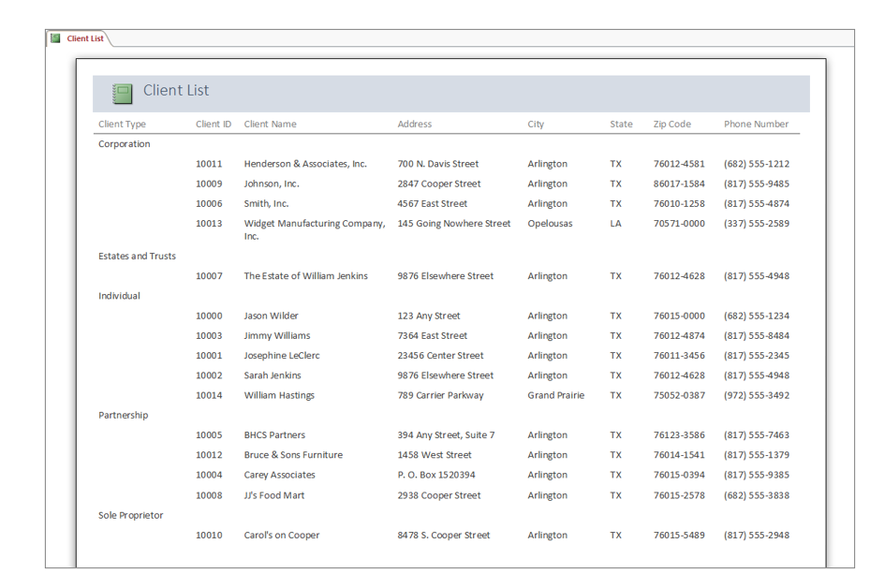
Task: Click Sarah Jenkins client name
Action: [273, 375]
